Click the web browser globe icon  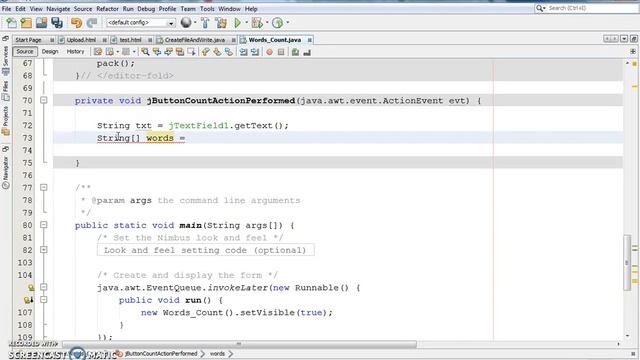click(186, 23)
